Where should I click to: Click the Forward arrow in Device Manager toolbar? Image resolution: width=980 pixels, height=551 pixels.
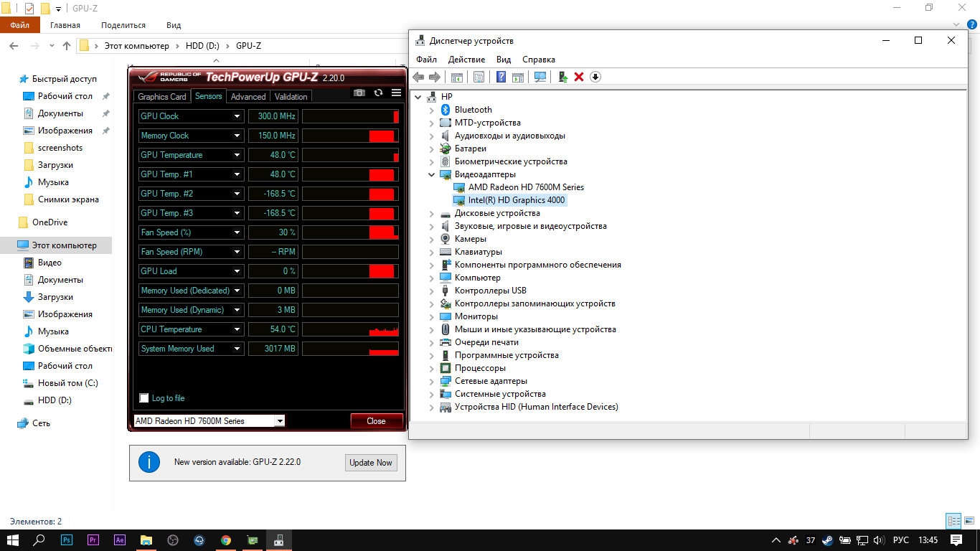(434, 77)
